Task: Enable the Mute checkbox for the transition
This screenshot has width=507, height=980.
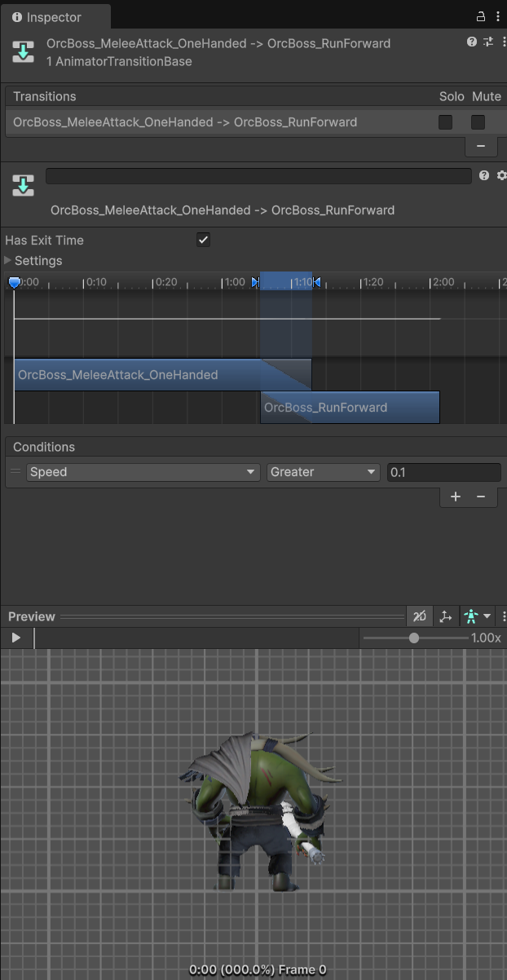Action: pyautogui.click(x=478, y=122)
